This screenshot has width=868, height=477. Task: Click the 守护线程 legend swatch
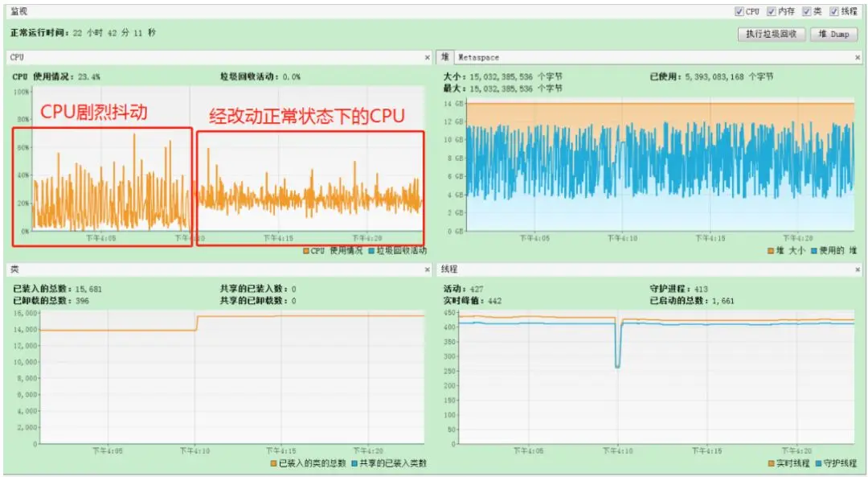click(817, 463)
